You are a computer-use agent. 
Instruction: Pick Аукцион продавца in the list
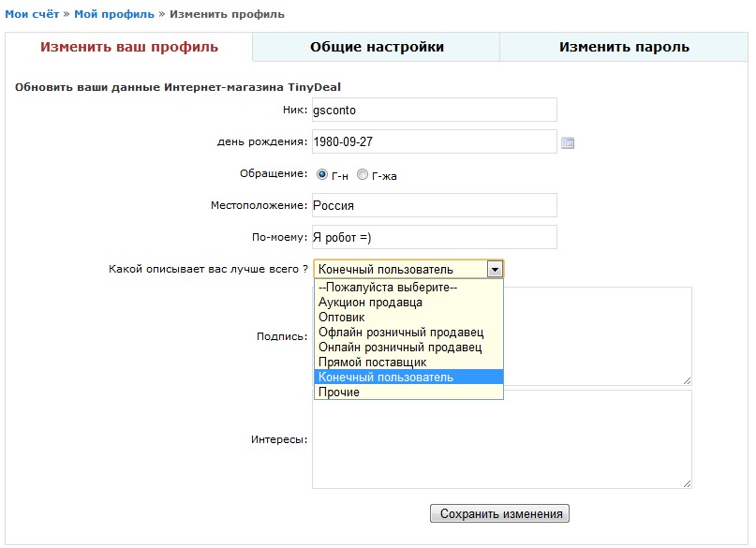click(x=370, y=303)
